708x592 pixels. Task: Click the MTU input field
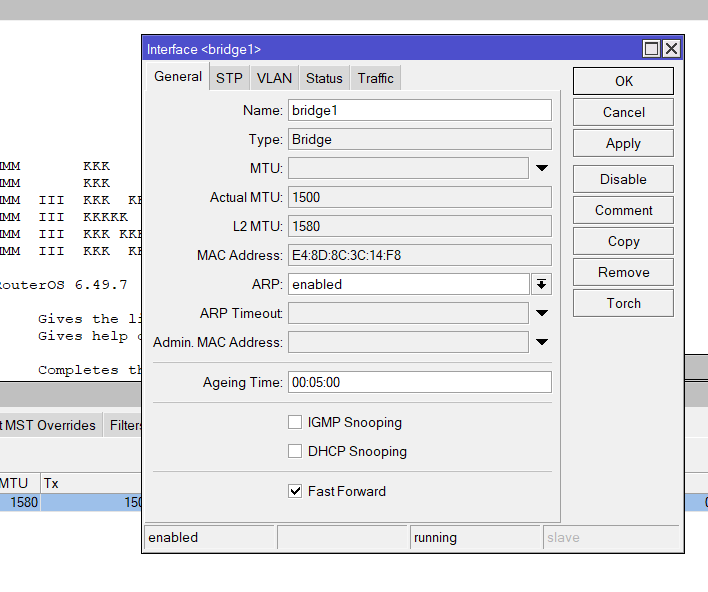(x=409, y=168)
